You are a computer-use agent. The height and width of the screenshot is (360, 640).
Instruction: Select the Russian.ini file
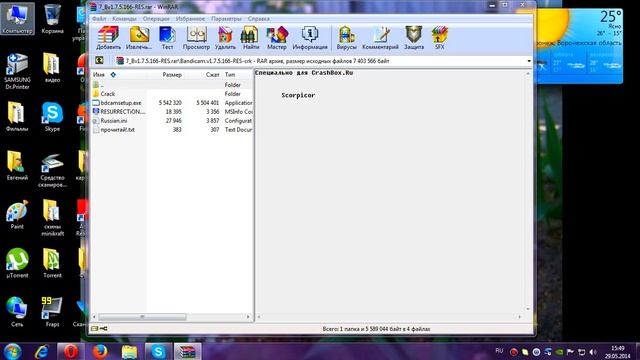(172, 121)
